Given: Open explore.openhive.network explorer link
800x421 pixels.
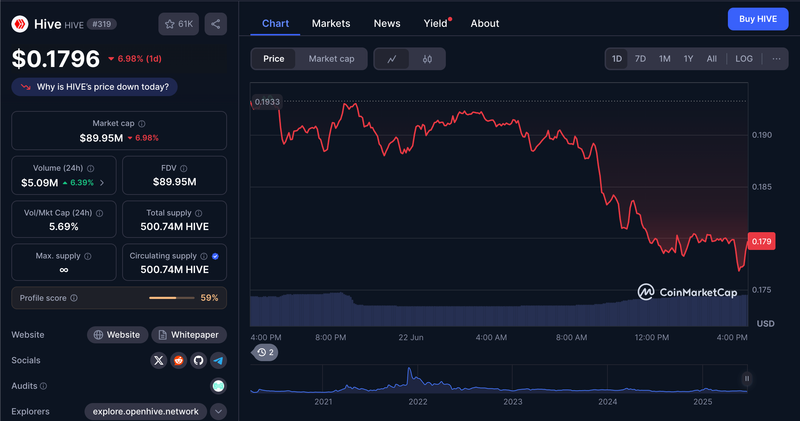Looking at the screenshot, I should pos(145,411).
